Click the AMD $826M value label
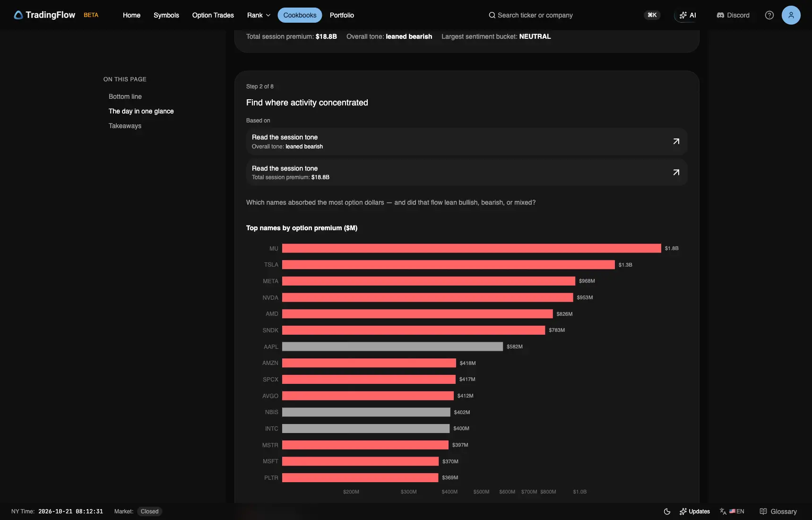Screen dimensions: 812x520 (x=564, y=314)
